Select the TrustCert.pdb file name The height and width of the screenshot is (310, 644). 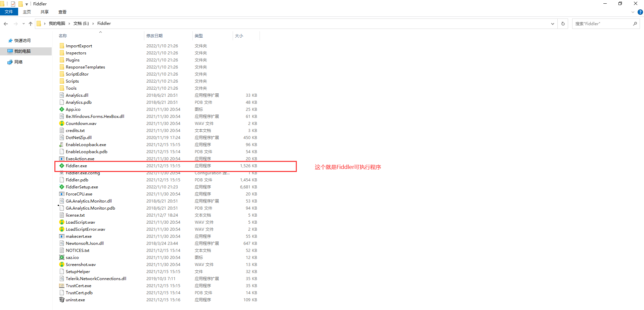point(79,293)
